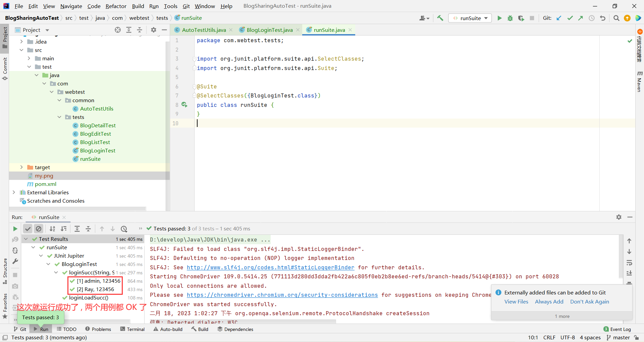
Task: Click the select opened file target icon
Action: [x=118, y=30]
